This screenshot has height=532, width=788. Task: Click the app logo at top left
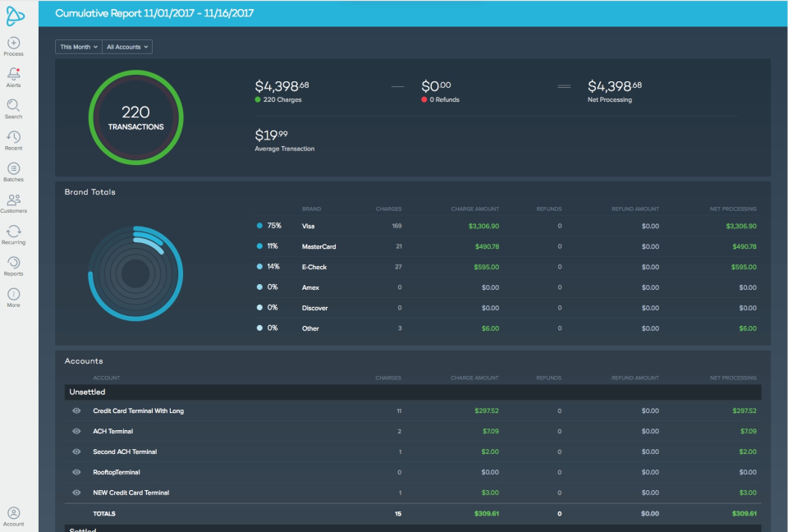(x=15, y=16)
